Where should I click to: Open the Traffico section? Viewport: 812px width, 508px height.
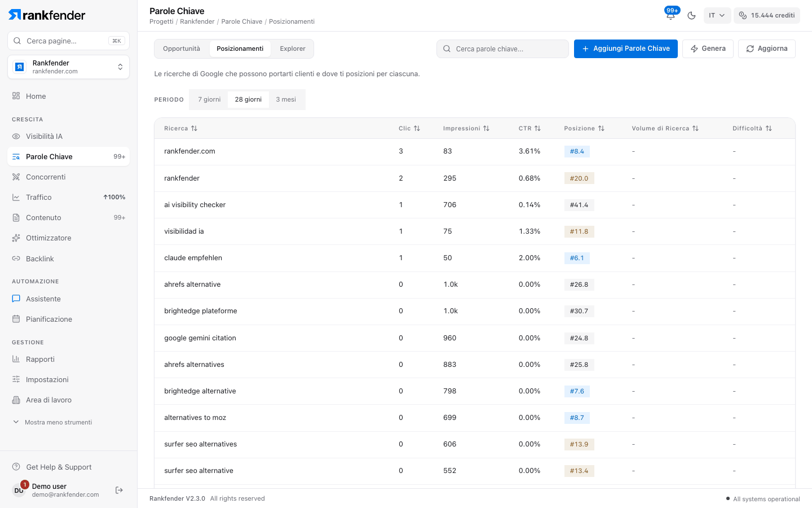pos(69,197)
